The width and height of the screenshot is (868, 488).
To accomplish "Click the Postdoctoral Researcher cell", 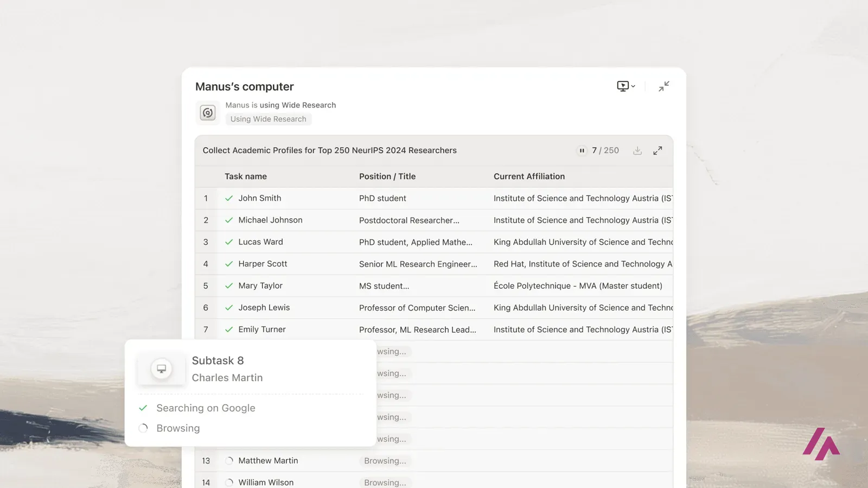I will 409,220.
